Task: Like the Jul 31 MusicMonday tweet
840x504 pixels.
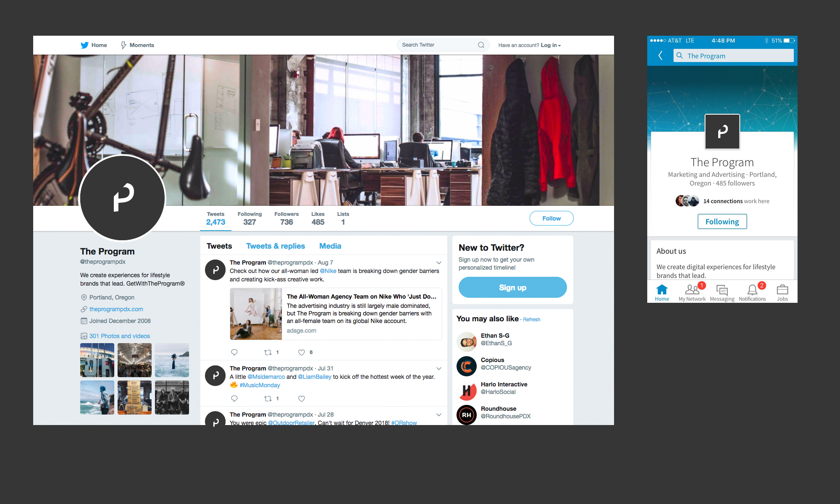Action: tap(302, 399)
